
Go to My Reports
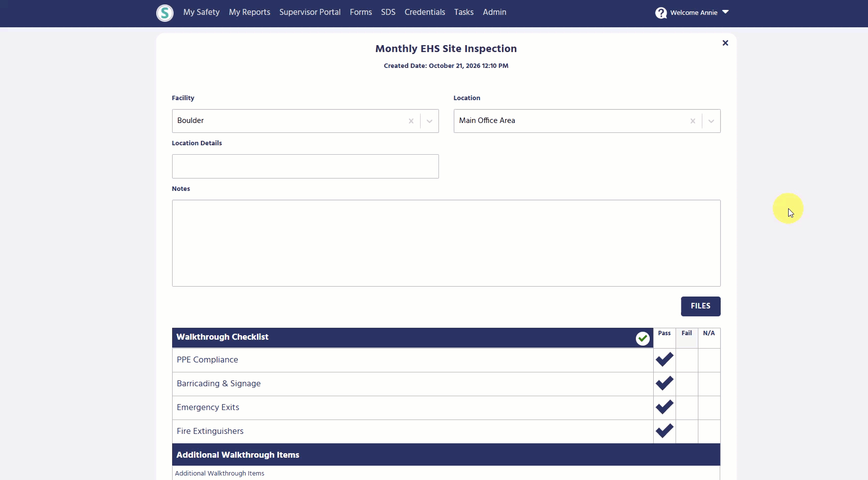(249, 12)
